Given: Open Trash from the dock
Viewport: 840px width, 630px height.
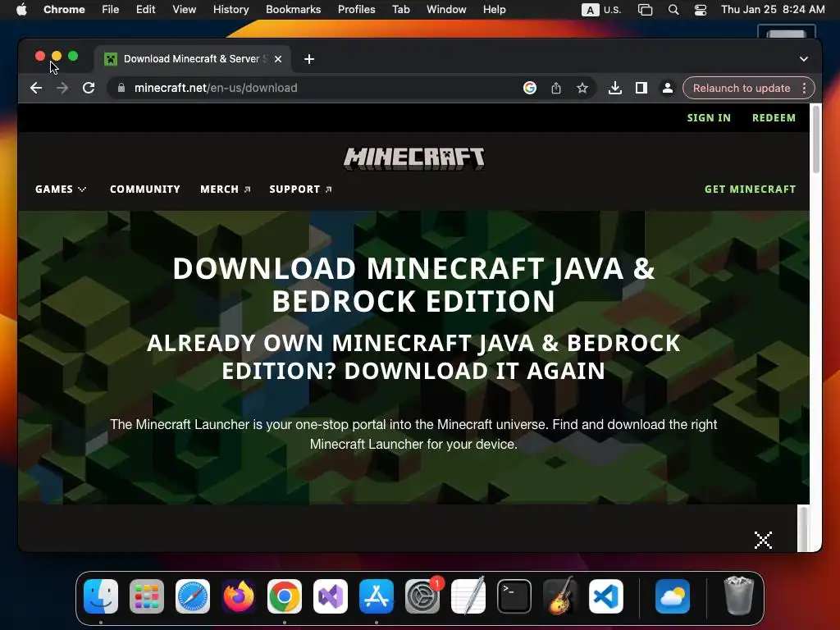Looking at the screenshot, I should point(739,596).
